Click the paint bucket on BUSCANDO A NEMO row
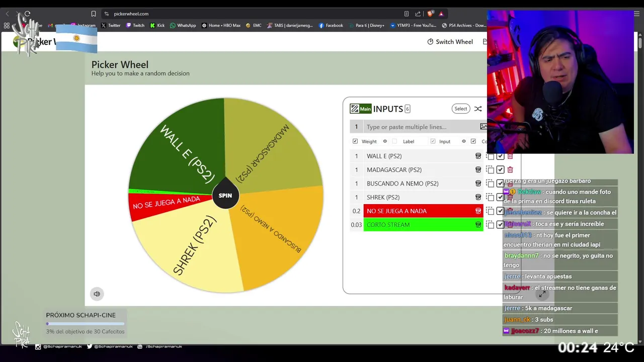Screen dimensions: 644x362 [478, 184]
